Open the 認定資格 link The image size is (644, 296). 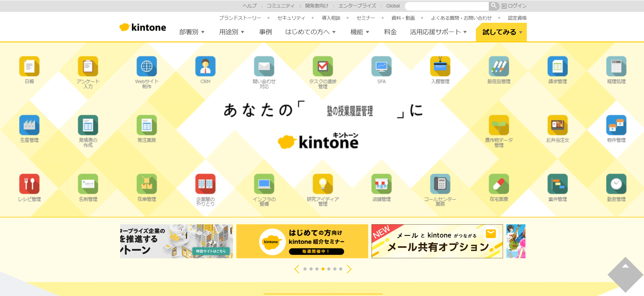pos(517,18)
